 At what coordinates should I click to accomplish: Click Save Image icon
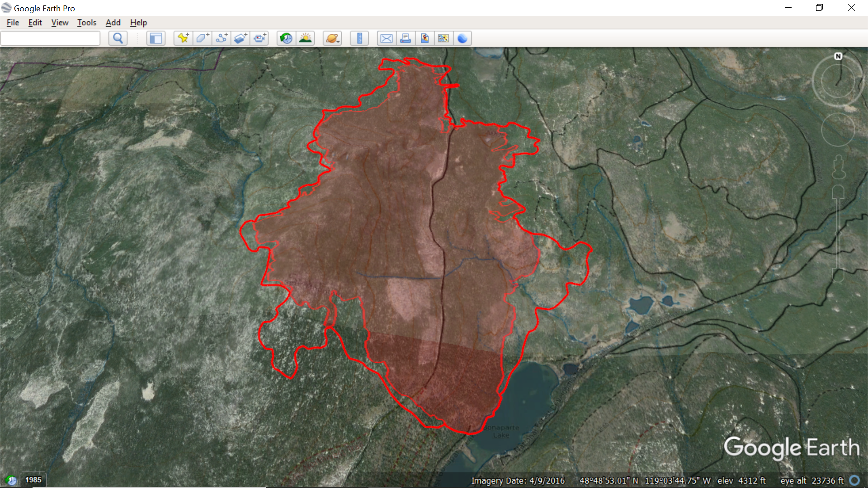(425, 38)
